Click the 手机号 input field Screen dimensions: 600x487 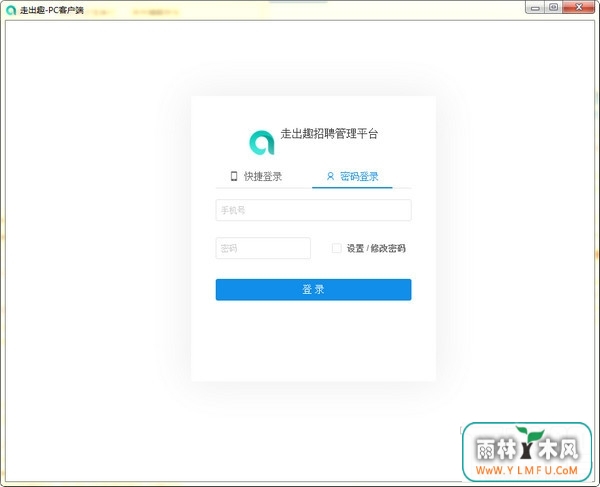coord(313,210)
